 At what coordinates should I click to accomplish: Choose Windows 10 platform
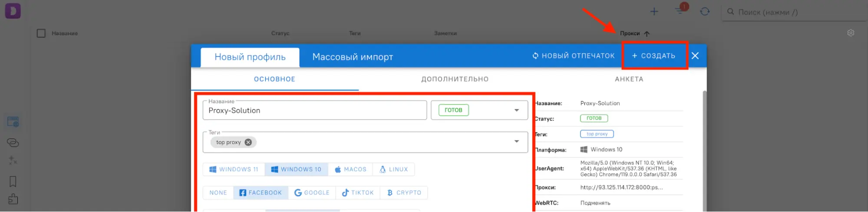point(297,170)
